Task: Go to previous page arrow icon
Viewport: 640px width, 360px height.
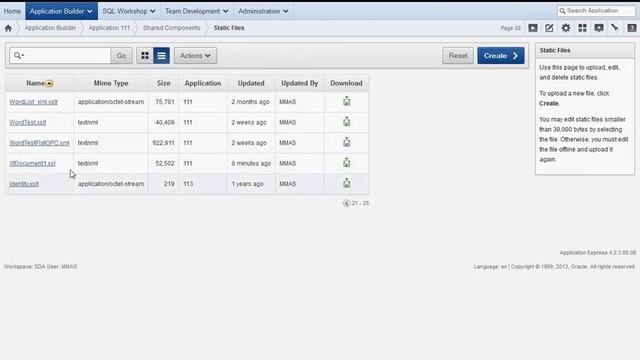Action: pyautogui.click(x=346, y=203)
